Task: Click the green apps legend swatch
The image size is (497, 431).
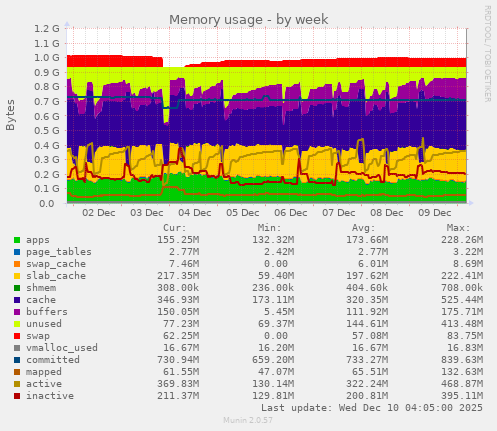Action: coord(17,240)
